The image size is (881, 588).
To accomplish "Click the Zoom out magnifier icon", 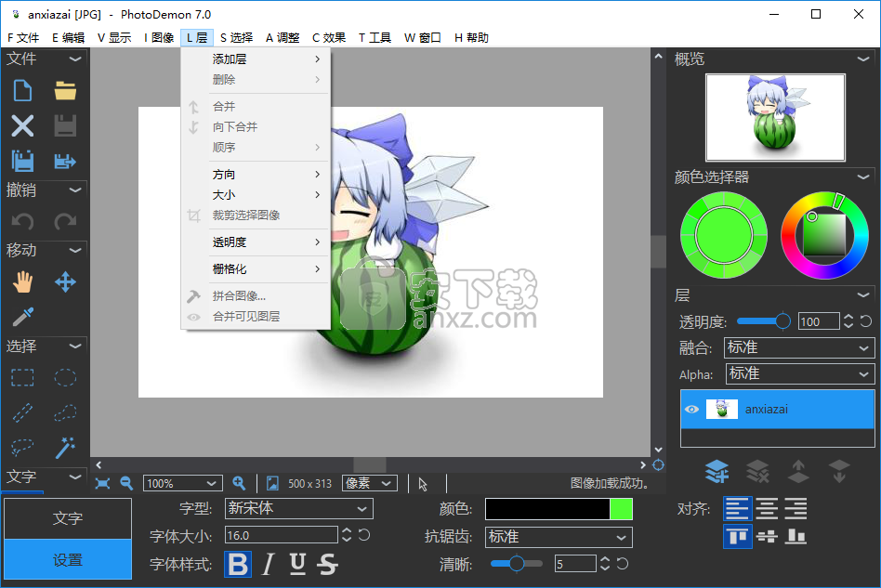I will click(x=126, y=483).
